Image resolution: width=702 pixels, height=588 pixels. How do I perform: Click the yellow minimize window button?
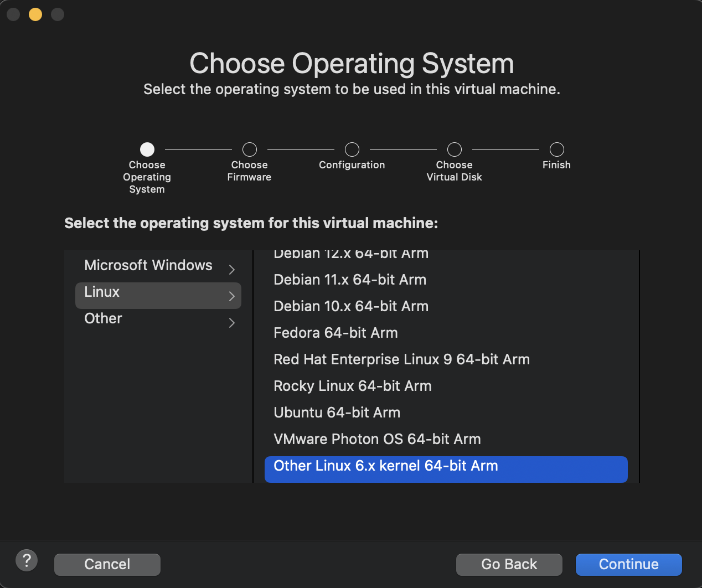pos(35,14)
